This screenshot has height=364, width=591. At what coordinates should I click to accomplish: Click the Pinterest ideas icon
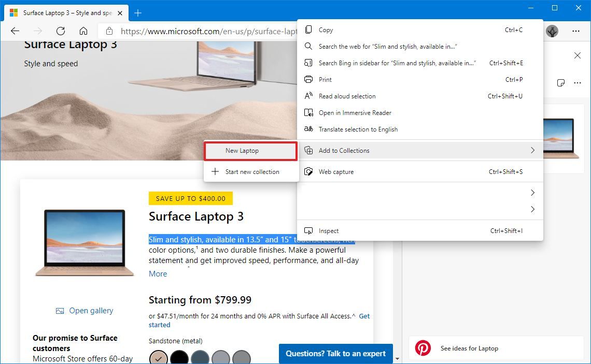click(423, 348)
